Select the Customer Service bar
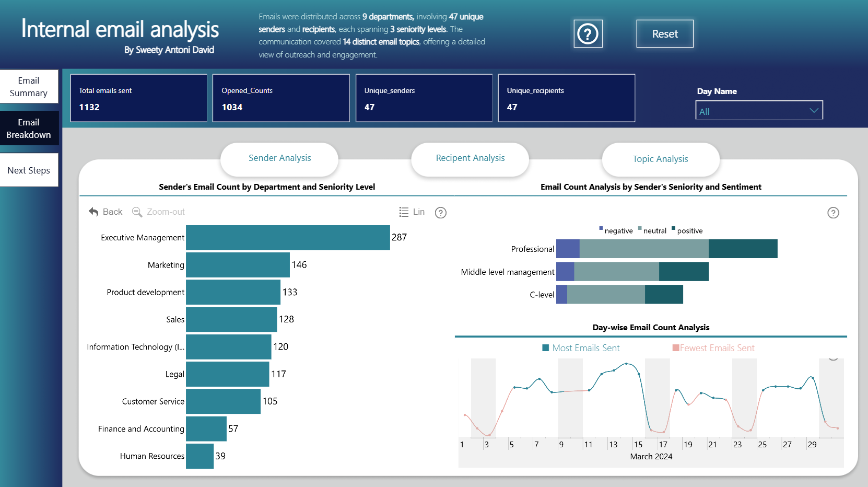868x487 pixels. pyautogui.click(x=223, y=401)
